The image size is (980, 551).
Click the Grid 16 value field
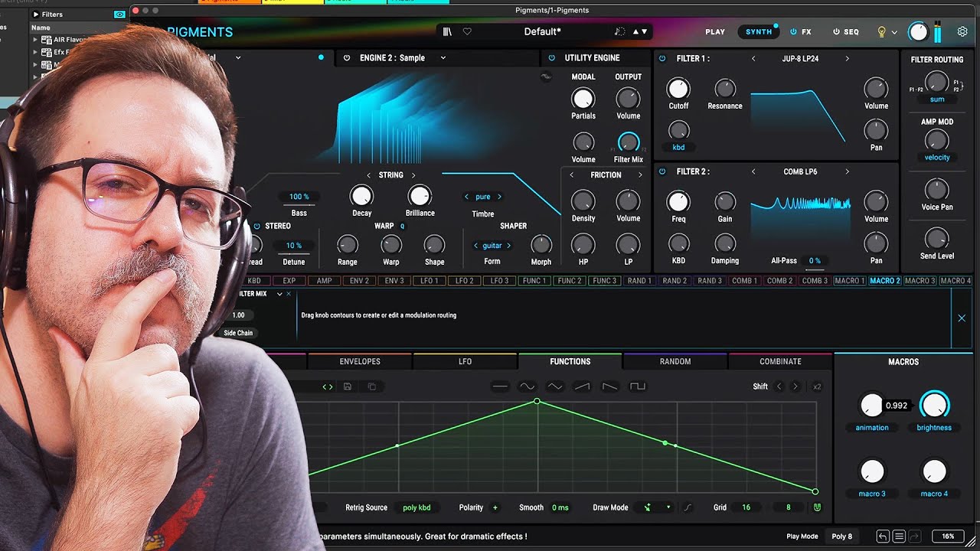[x=746, y=507]
